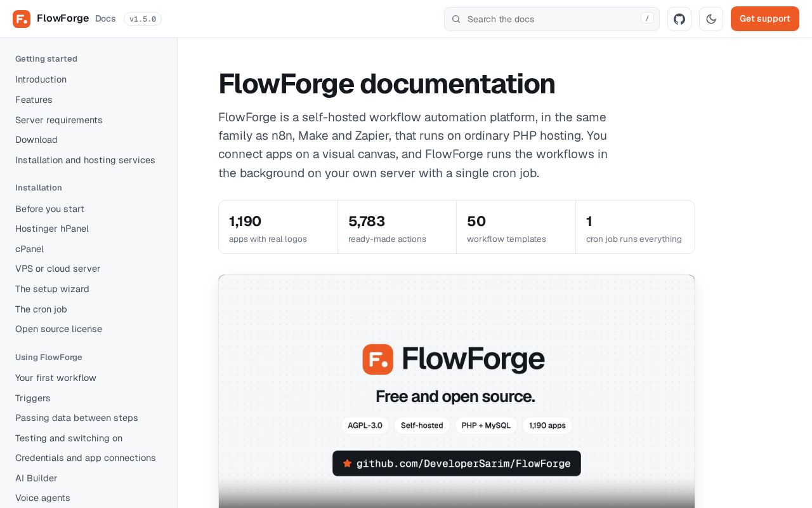The image size is (812, 508).
Task: Toggle dark mode with moon icon
Action: click(711, 19)
